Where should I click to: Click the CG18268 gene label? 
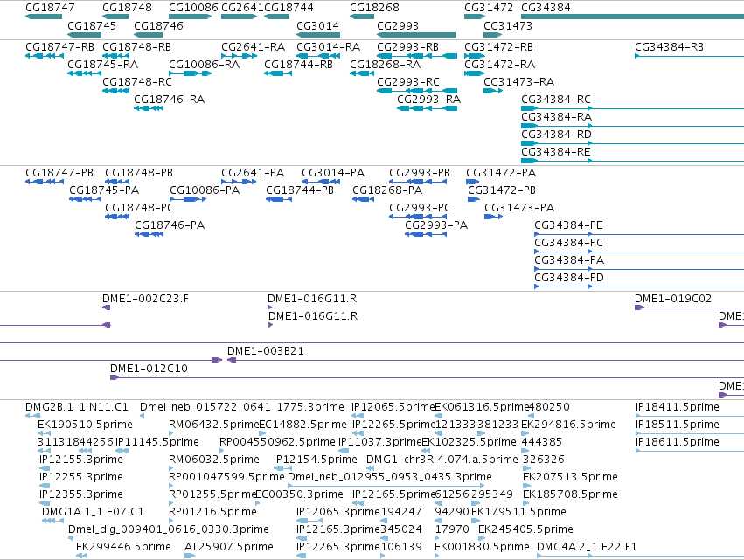coord(374,8)
